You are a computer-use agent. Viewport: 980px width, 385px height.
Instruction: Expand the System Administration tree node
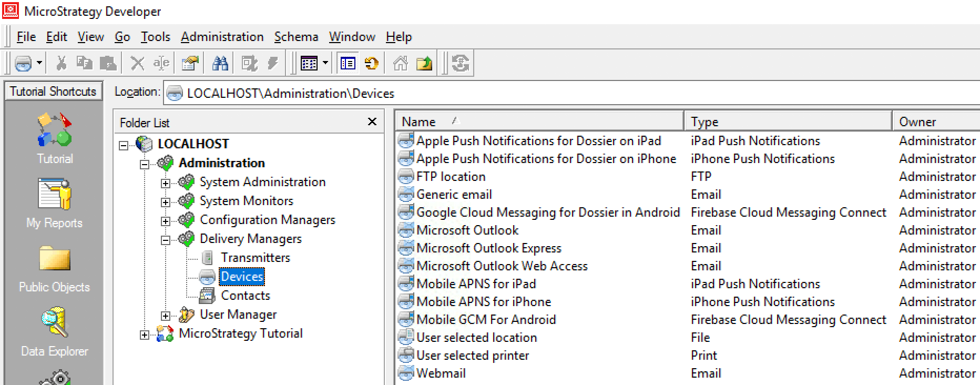tap(166, 183)
